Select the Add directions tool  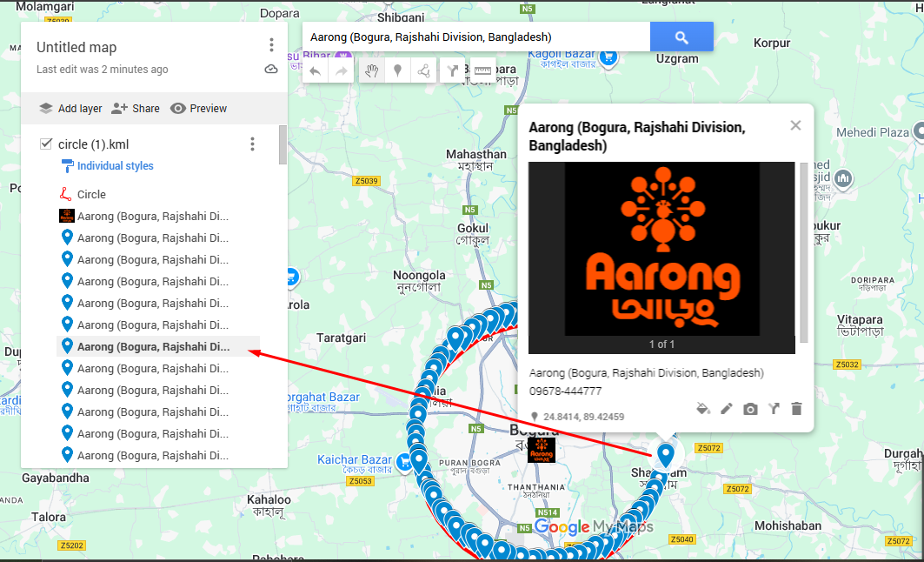452,71
